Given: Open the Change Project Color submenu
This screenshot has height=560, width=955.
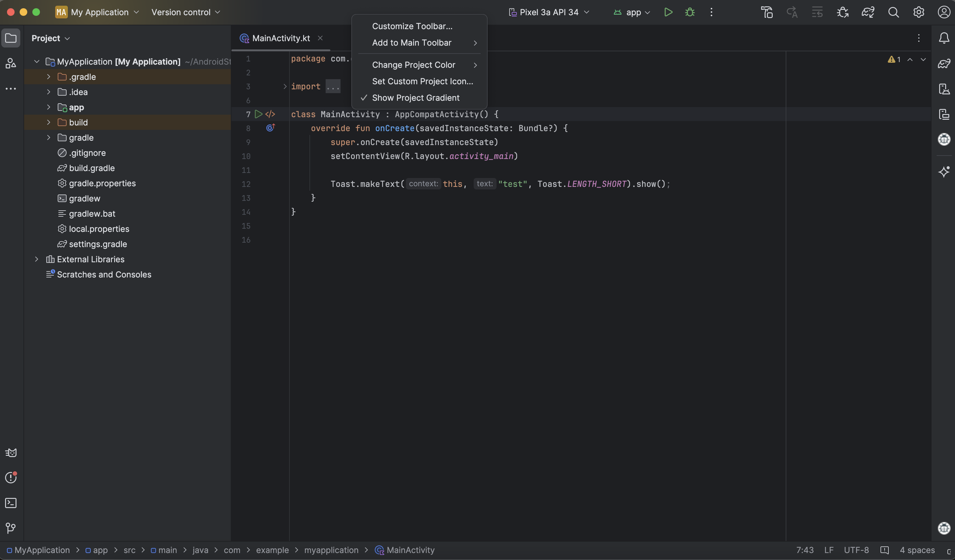Looking at the screenshot, I should click(x=413, y=65).
